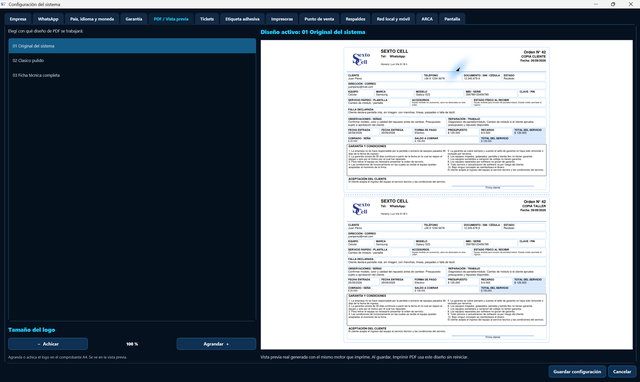This screenshot has height=382, width=640.
Task: Click the Sexto Cell logo in taller copy
Action: pyautogui.click(x=361, y=209)
